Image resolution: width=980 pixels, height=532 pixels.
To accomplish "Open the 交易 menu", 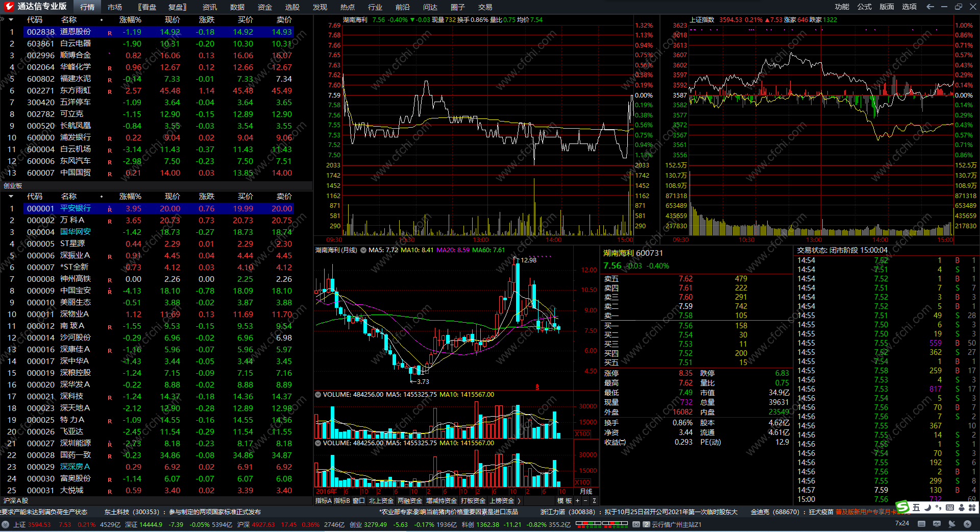I will (485, 7).
